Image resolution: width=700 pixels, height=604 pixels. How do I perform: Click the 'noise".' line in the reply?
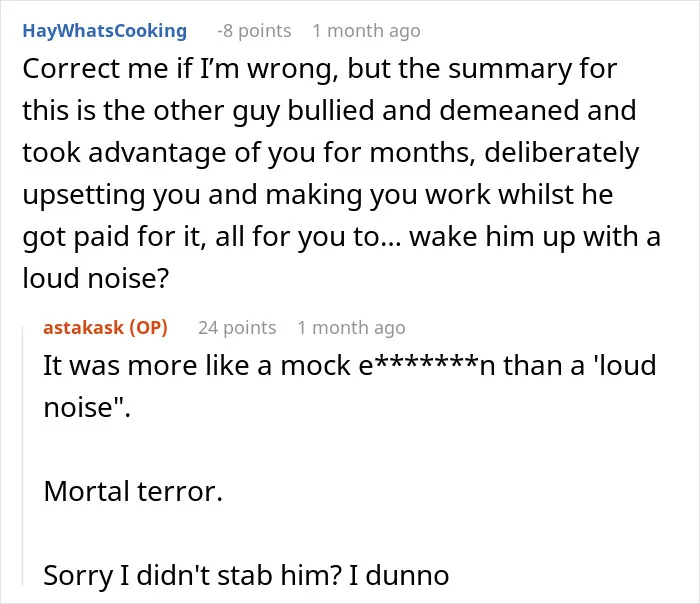(x=87, y=407)
